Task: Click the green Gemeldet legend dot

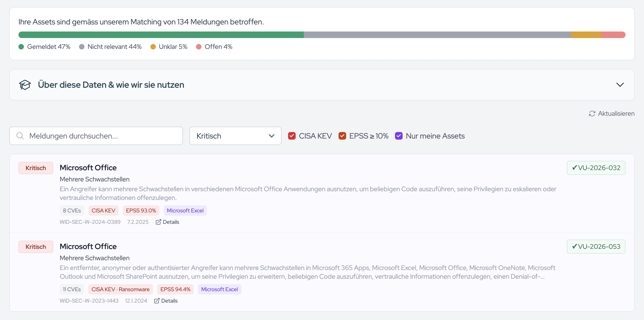Action: pyautogui.click(x=21, y=47)
